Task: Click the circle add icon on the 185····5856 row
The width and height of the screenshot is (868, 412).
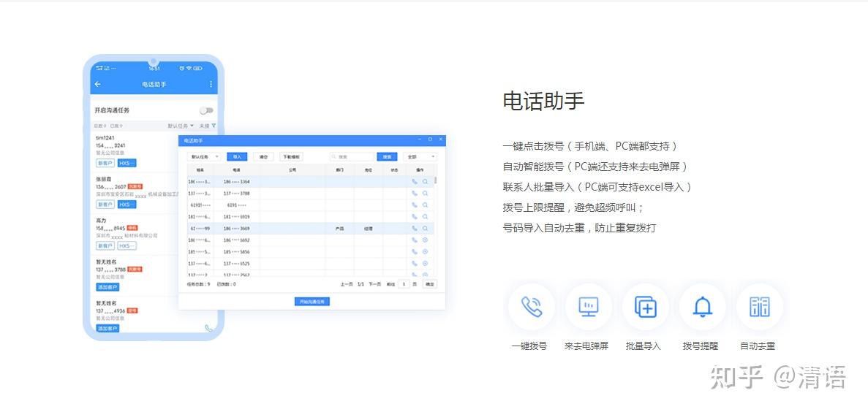Action: tap(425, 251)
